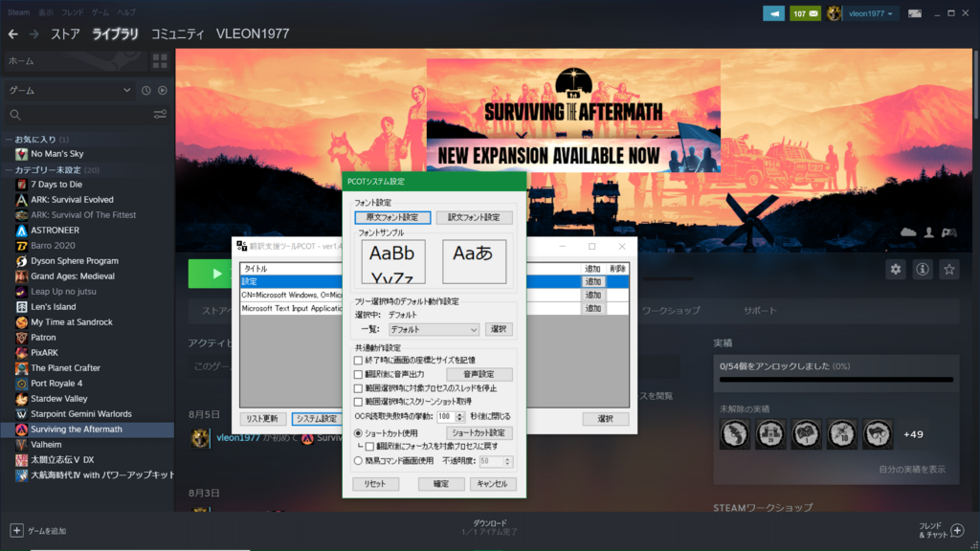Open game settings gear icon
980x551 pixels.
[x=896, y=269]
